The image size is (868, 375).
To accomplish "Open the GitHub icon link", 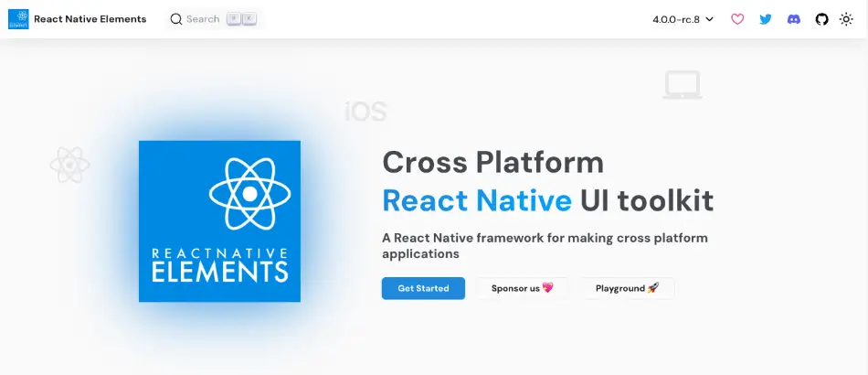I will 822,19.
